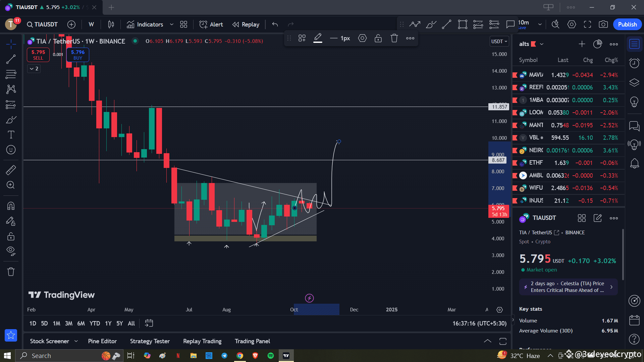Click the Buy button at 5.796

click(x=77, y=54)
